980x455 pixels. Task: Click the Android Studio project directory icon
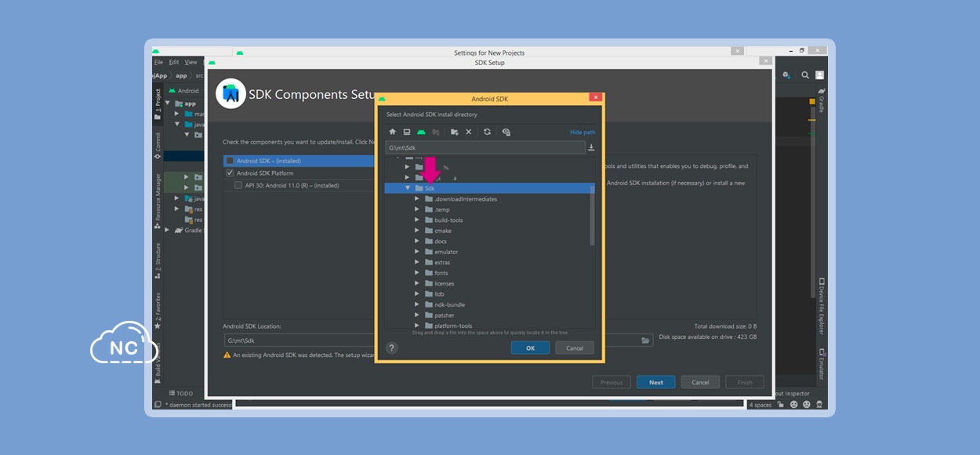pyautogui.click(x=421, y=132)
